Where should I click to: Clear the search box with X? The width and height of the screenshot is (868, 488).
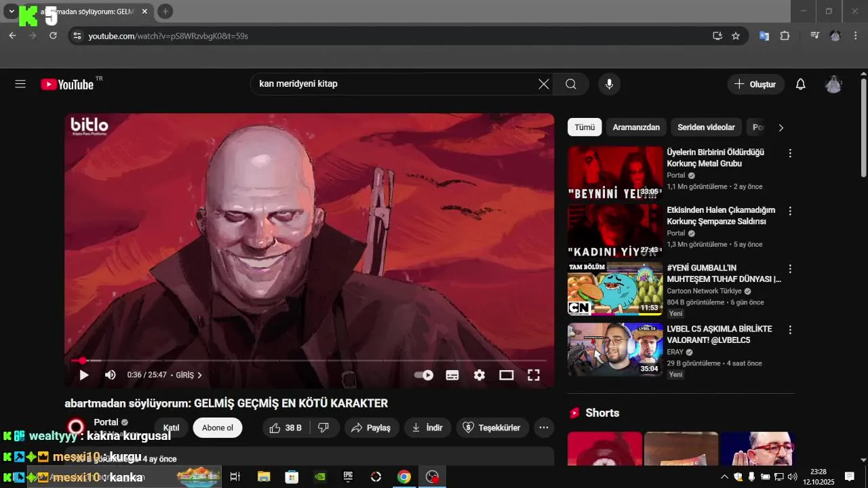(x=544, y=84)
